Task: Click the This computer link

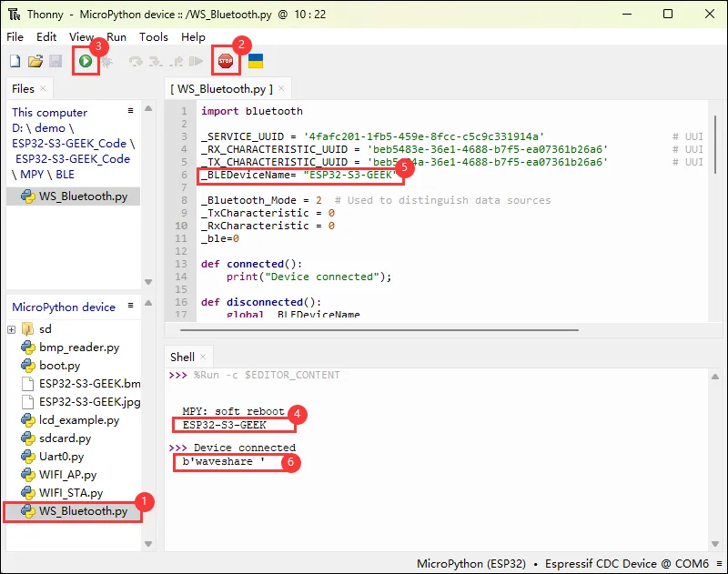Action: [50, 112]
